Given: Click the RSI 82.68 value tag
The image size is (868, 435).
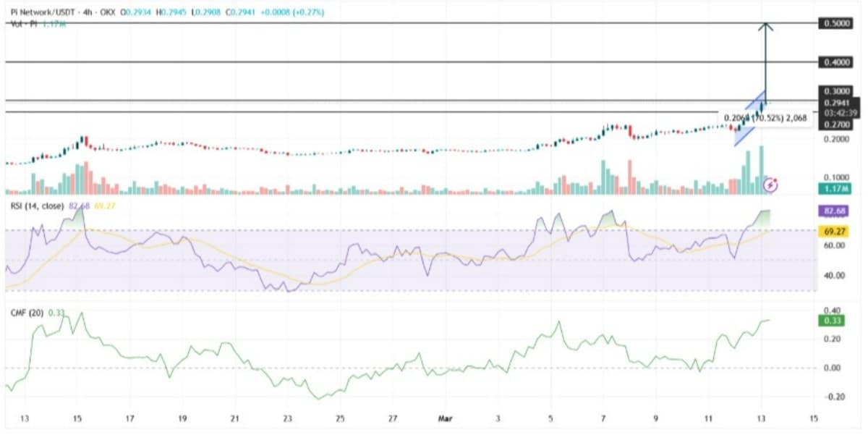Looking at the screenshot, I should [834, 210].
